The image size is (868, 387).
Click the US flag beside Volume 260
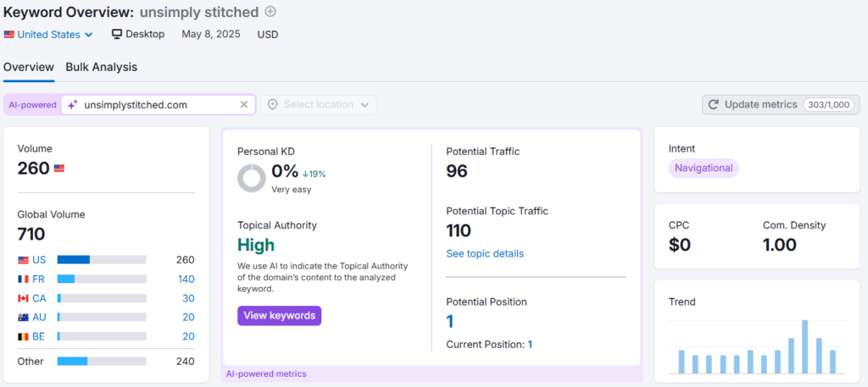point(58,169)
